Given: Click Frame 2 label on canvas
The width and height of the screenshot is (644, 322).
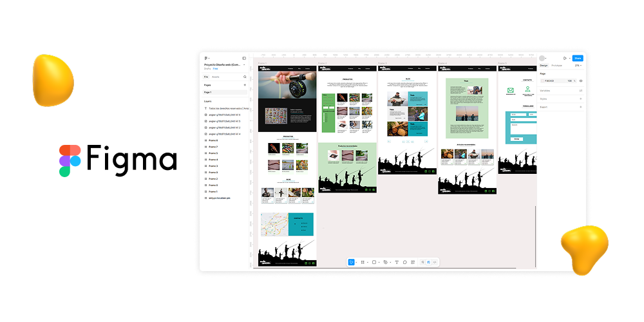Looking at the screenshot, I should pos(323,63).
